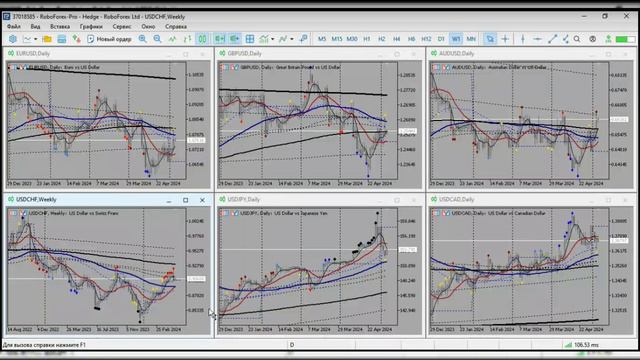640x360 pixels.
Task: Activate the USDJPY,Daily chart window title
Action: [244, 200]
